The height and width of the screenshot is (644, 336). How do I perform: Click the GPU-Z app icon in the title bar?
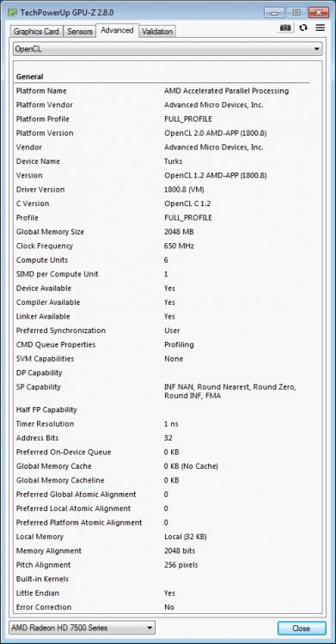point(13,12)
